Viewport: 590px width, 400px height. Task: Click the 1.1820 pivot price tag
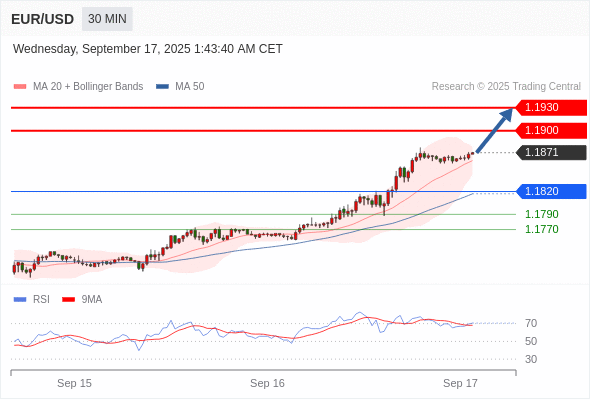(551, 191)
